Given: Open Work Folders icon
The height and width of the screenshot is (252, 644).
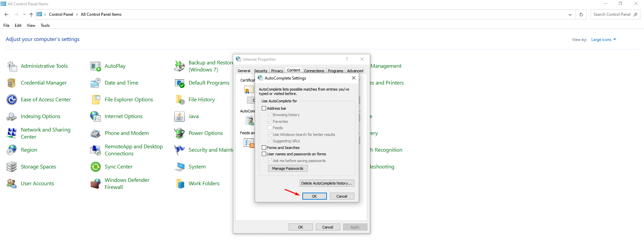Looking at the screenshot, I should (180, 184).
